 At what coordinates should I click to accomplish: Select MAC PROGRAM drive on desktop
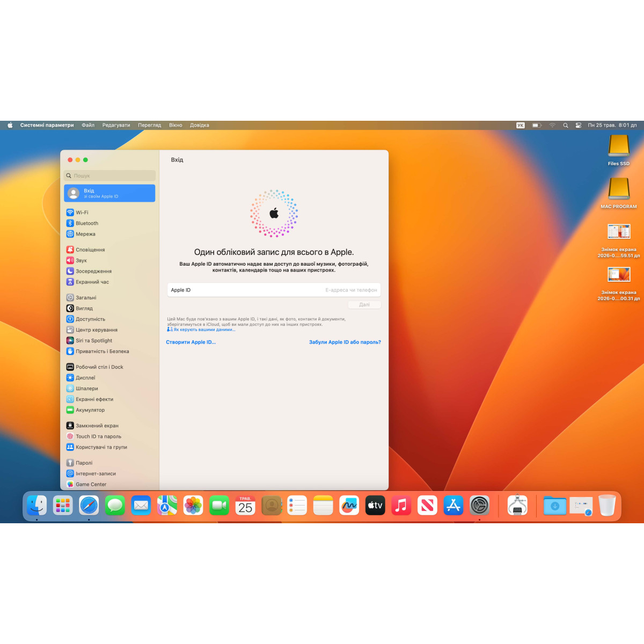[x=619, y=193]
